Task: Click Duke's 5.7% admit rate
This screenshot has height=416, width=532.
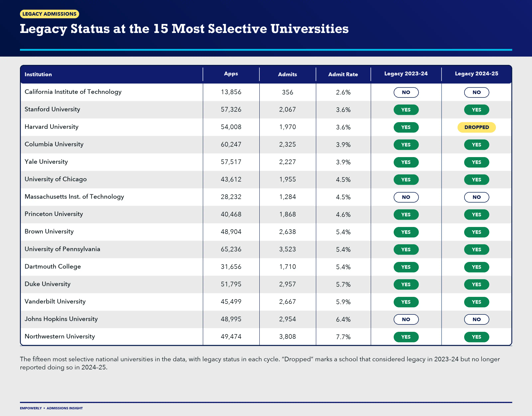Action: click(343, 285)
